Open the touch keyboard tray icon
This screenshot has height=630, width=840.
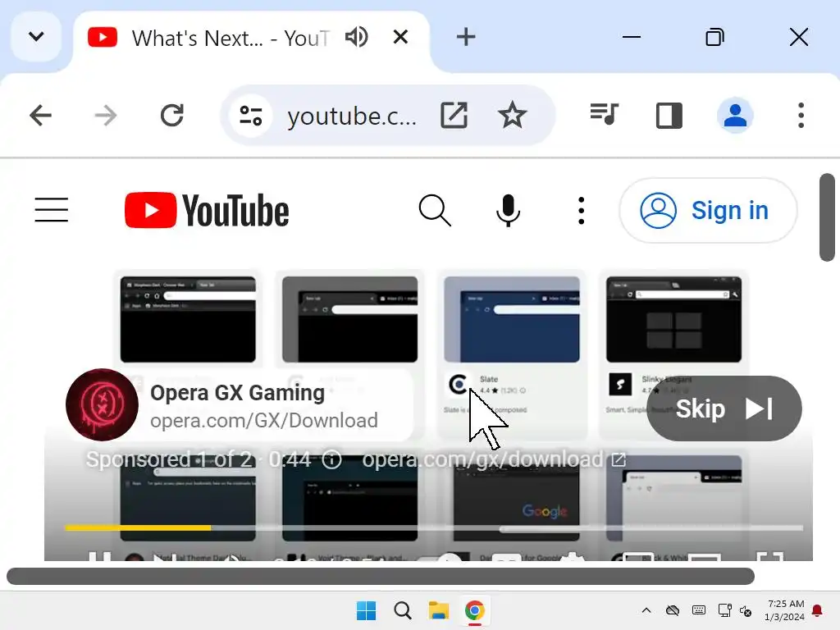[x=699, y=610]
